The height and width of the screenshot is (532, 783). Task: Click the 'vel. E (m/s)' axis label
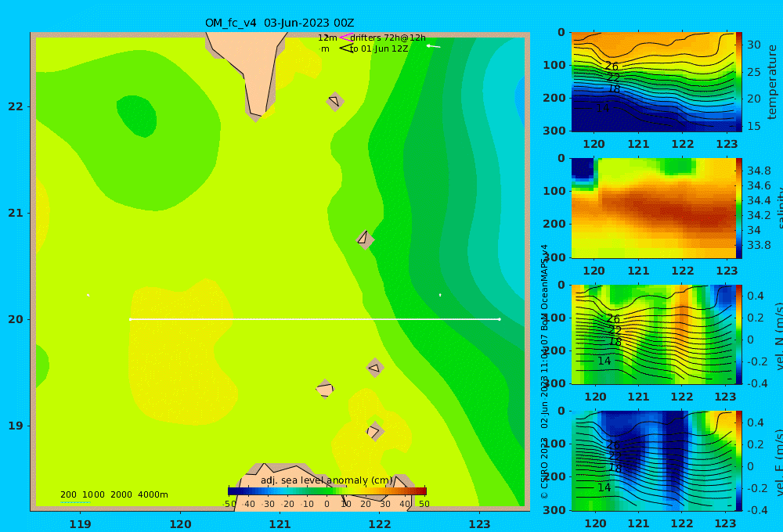pos(779,462)
